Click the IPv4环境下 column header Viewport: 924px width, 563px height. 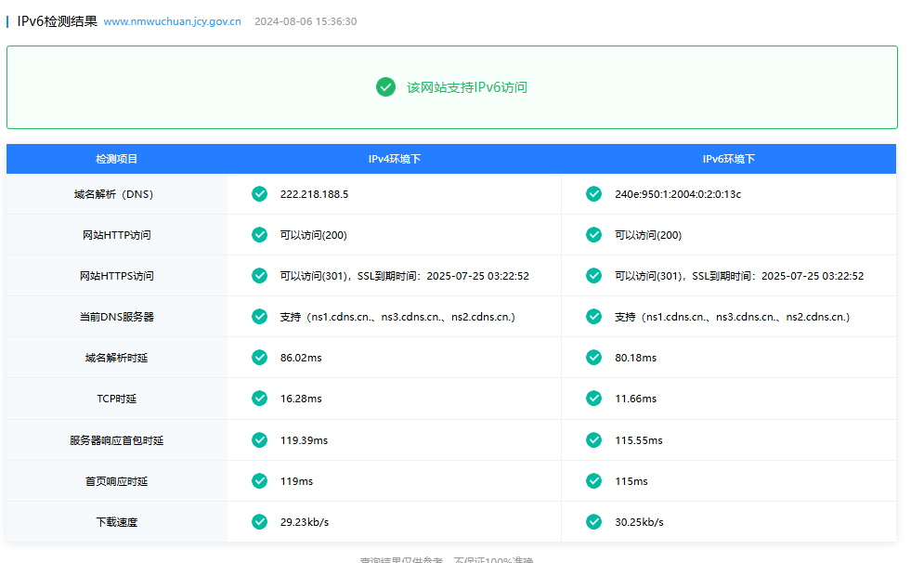(x=395, y=159)
